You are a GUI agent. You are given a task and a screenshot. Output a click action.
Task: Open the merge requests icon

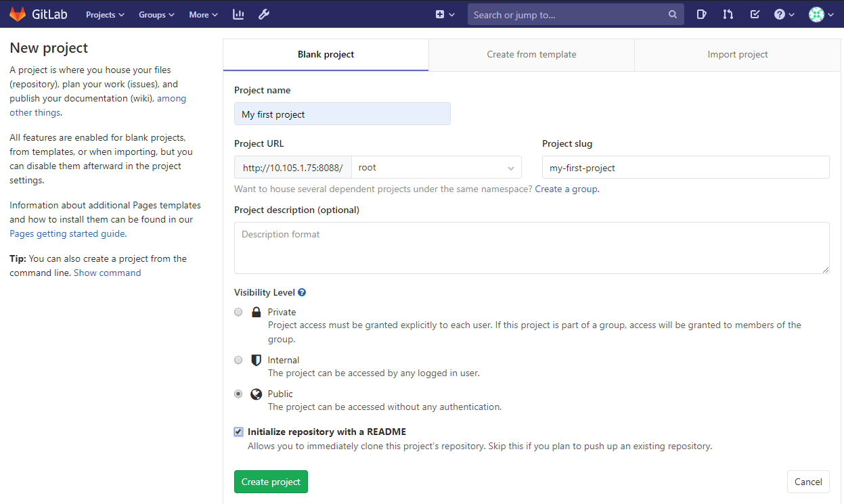pyautogui.click(x=728, y=14)
